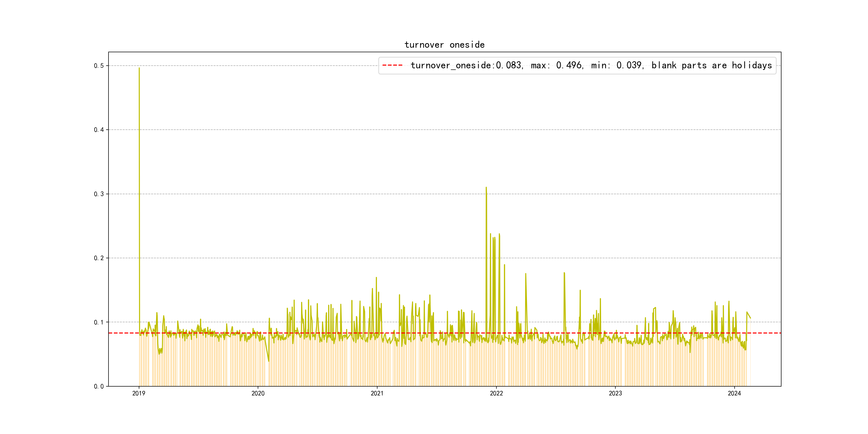Click the 2024 x-axis tick label
This screenshot has height=434, width=868.
pos(734,393)
